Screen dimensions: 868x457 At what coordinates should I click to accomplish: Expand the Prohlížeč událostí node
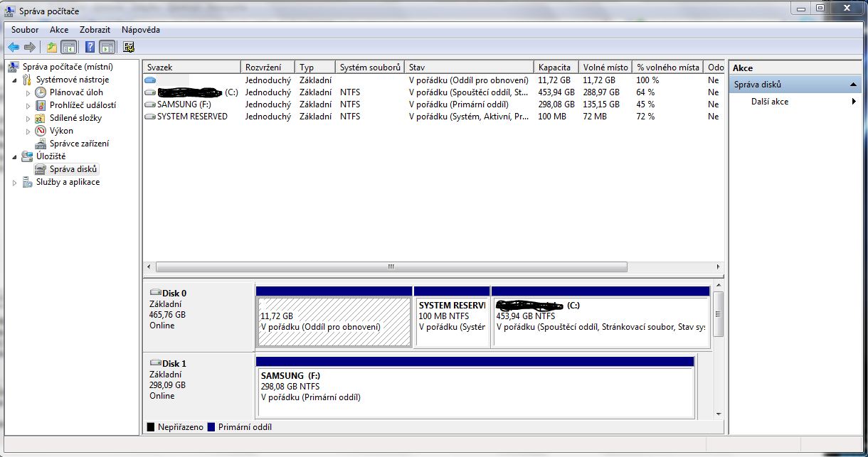(28, 105)
